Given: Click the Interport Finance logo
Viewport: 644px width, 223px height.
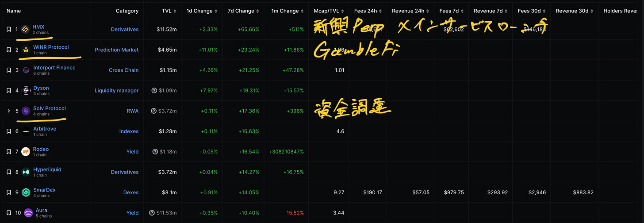Looking at the screenshot, I should (x=26, y=70).
